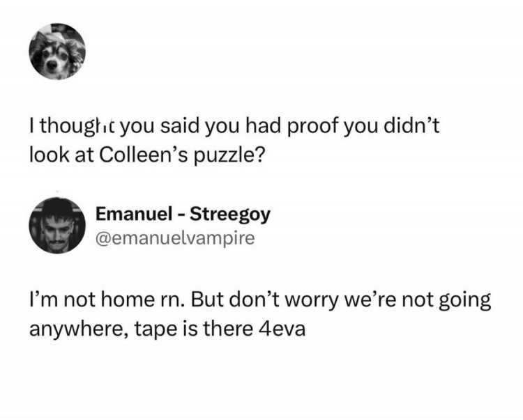Open the reply starting "I'm not home rn"
Viewport: 523px width, 420px height.
(260, 314)
